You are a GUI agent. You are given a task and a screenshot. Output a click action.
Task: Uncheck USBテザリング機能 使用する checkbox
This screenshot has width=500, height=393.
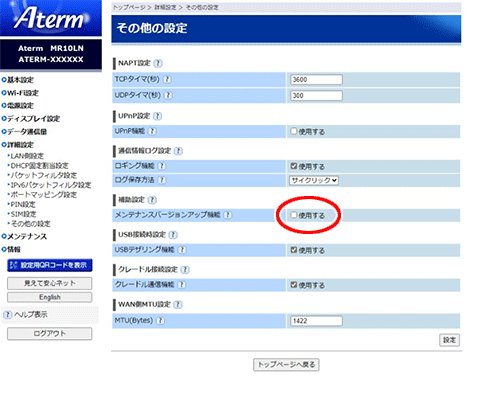coord(293,250)
